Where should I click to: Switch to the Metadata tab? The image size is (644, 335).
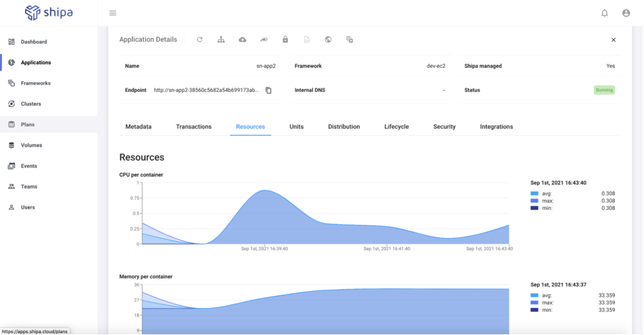point(138,127)
